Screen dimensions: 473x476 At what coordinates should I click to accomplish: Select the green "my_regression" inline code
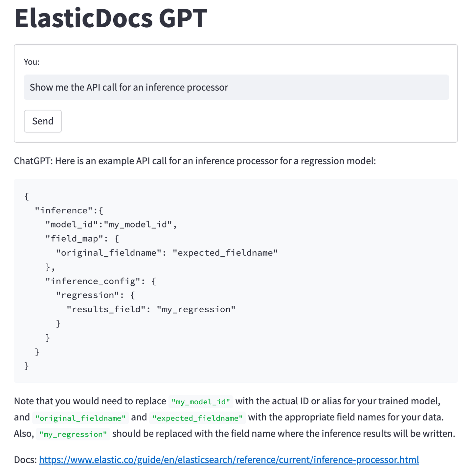(73, 434)
